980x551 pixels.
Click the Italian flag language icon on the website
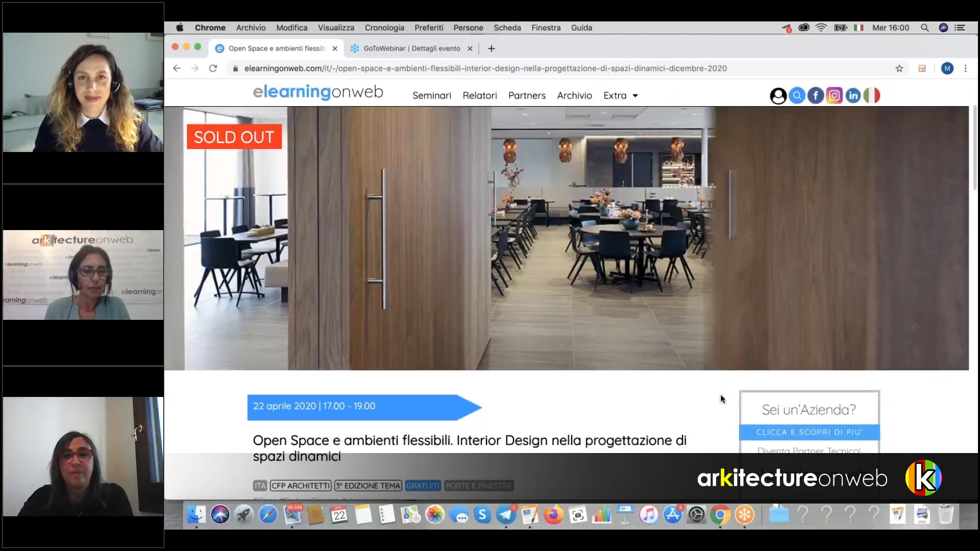click(872, 96)
